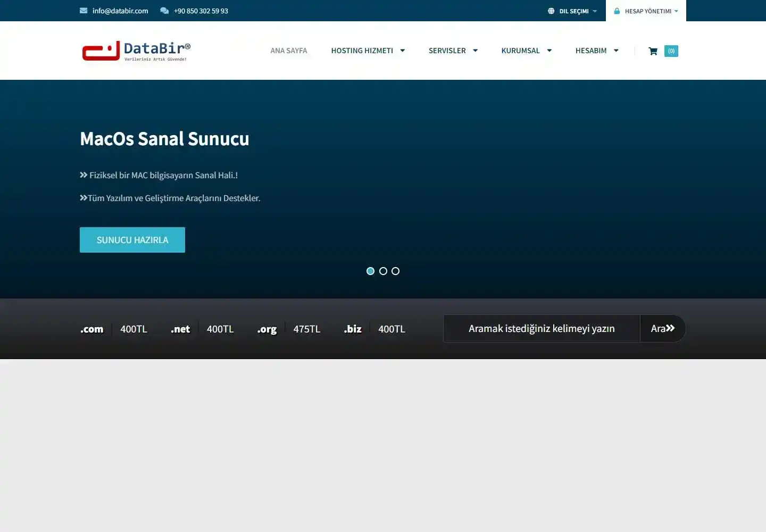Click the DataBir logo
The width and height of the screenshot is (766, 532).
pyautogui.click(x=136, y=51)
